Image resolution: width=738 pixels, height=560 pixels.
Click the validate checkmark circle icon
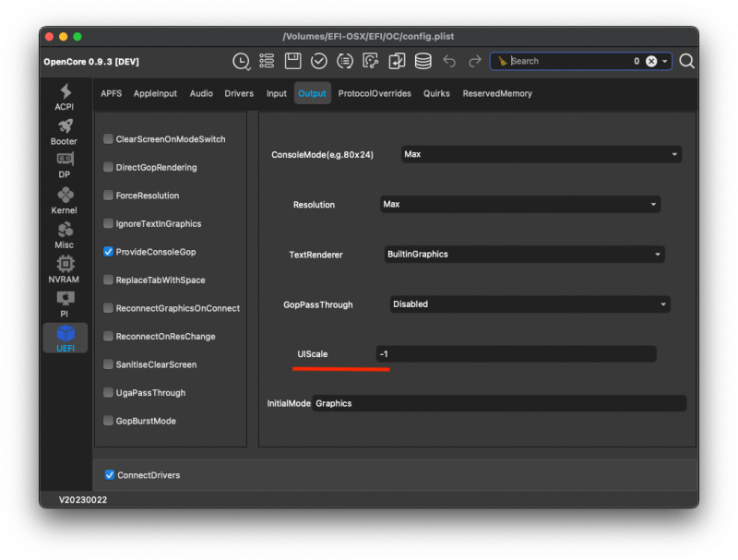point(319,61)
